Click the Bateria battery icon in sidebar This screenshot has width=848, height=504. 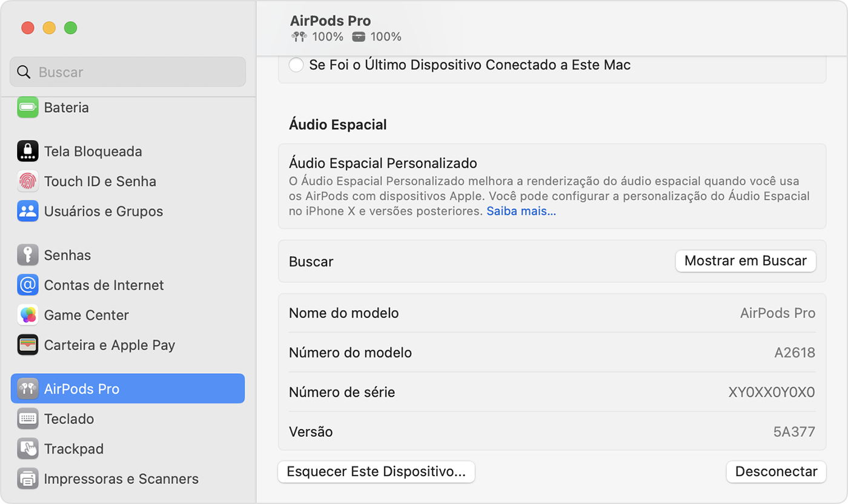pyautogui.click(x=28, y=108)
